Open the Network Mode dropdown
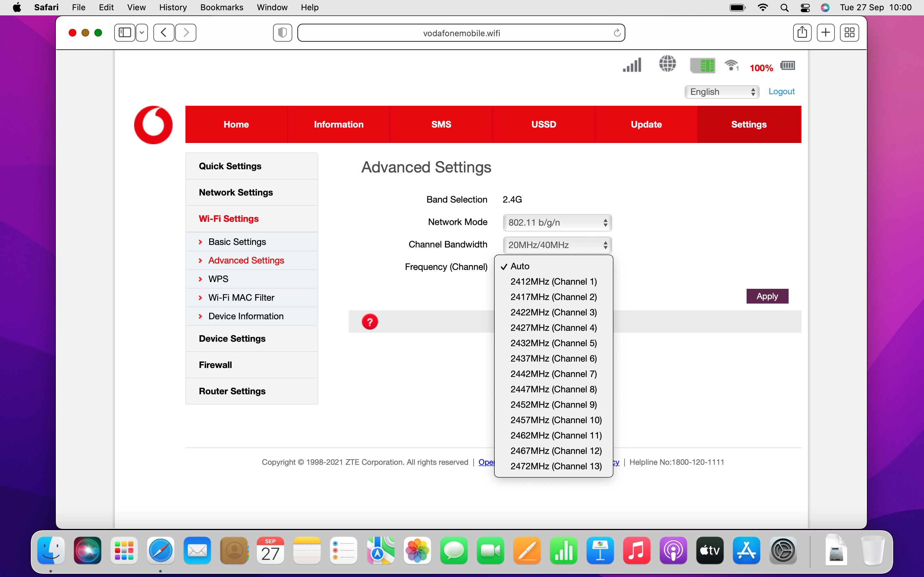This screenshot has height=577, width=924. pyautogui.click(x=557, y=222)
